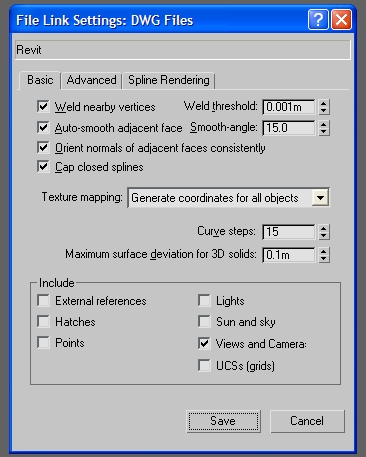Toggle Cap closed splines option

tap(43, 166)
